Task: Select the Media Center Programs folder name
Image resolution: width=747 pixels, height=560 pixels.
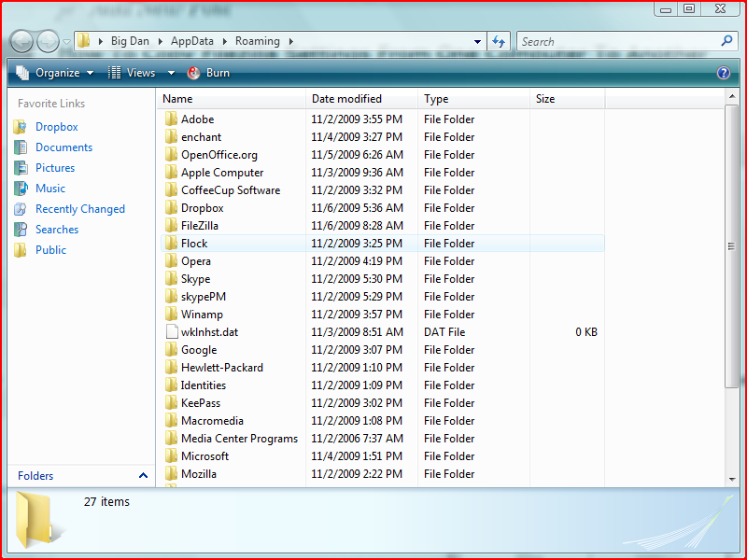Action: pyautogui.click(x=240, y=439)
